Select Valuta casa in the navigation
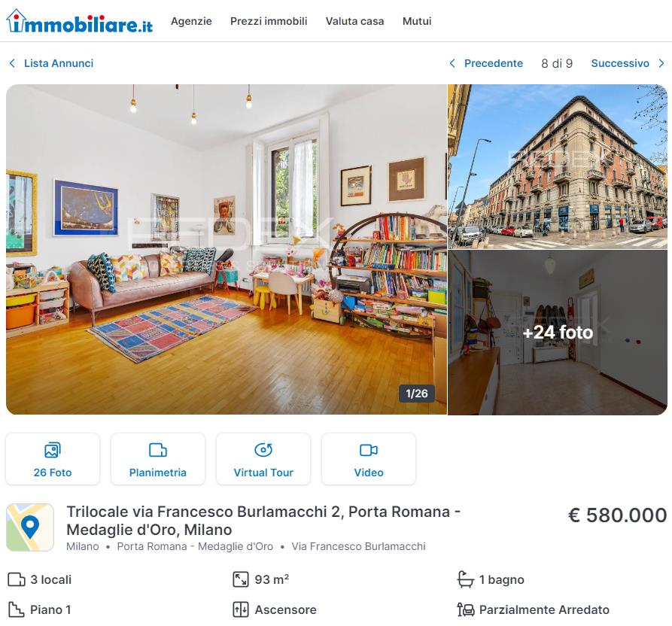 click(355, 21)
